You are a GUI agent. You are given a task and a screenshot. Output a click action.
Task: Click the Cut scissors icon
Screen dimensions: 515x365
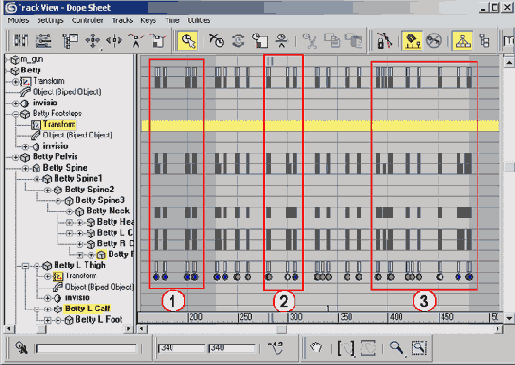310,41
